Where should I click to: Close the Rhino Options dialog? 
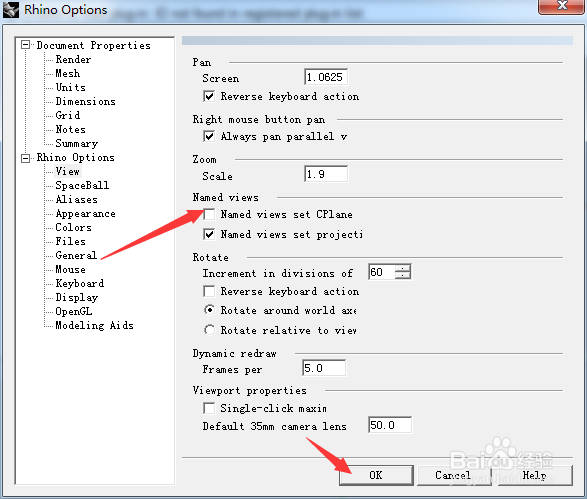[562, 6]
